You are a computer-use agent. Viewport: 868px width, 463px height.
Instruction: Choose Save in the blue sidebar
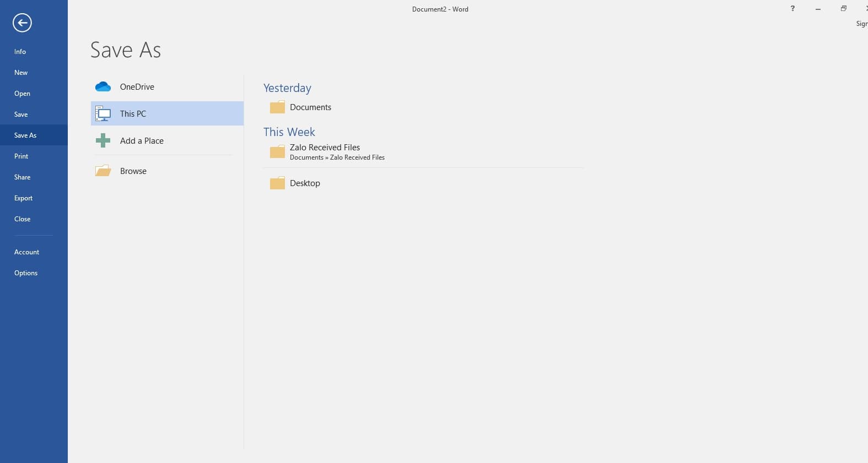pyautogui.click(x=34, y=115)
